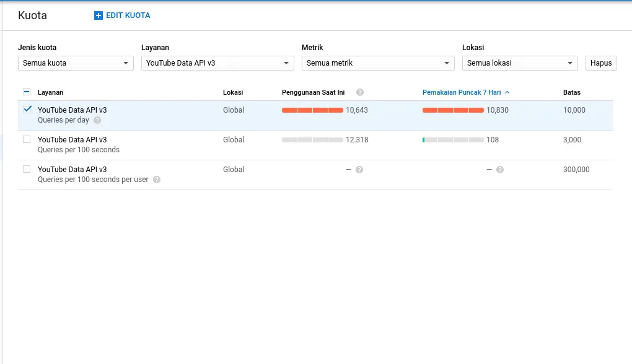The image size is (632, 364).
Task: Click the indeterminate select-all icon in table header
Action: click(x=25, y=92)
